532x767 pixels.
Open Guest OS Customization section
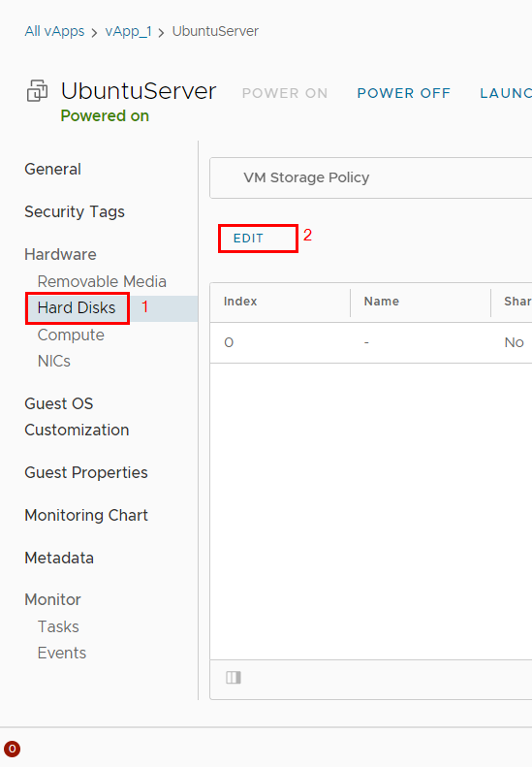77,417
